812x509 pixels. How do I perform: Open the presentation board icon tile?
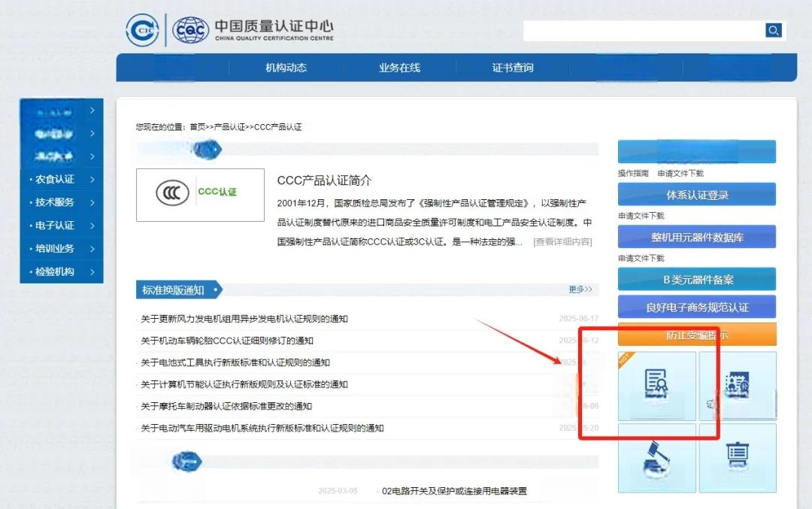[x=738, y=458]
